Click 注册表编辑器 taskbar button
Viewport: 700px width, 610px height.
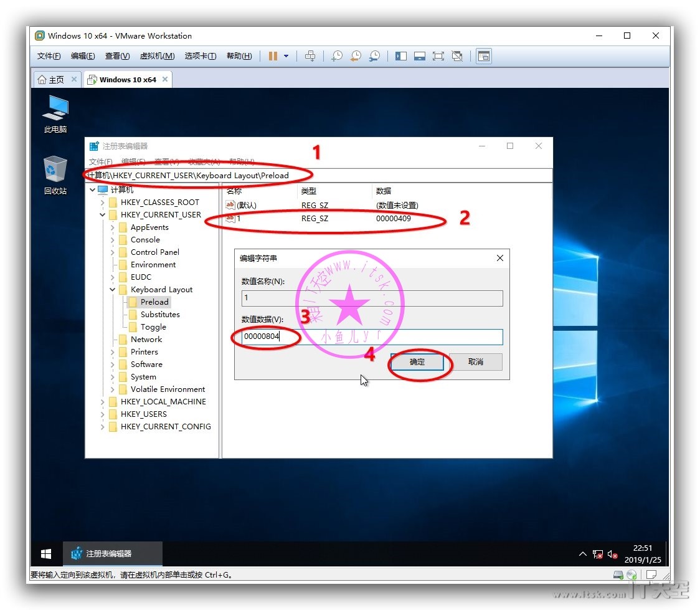[113, 554]
